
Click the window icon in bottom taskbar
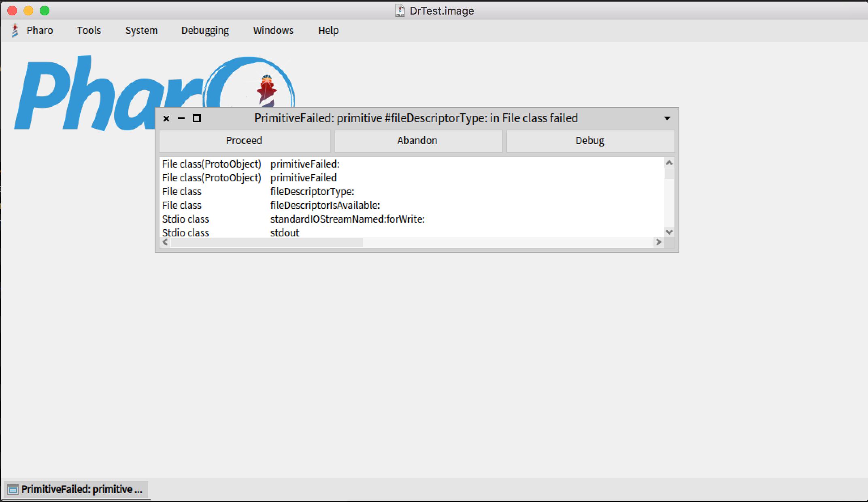click(13, 489)
